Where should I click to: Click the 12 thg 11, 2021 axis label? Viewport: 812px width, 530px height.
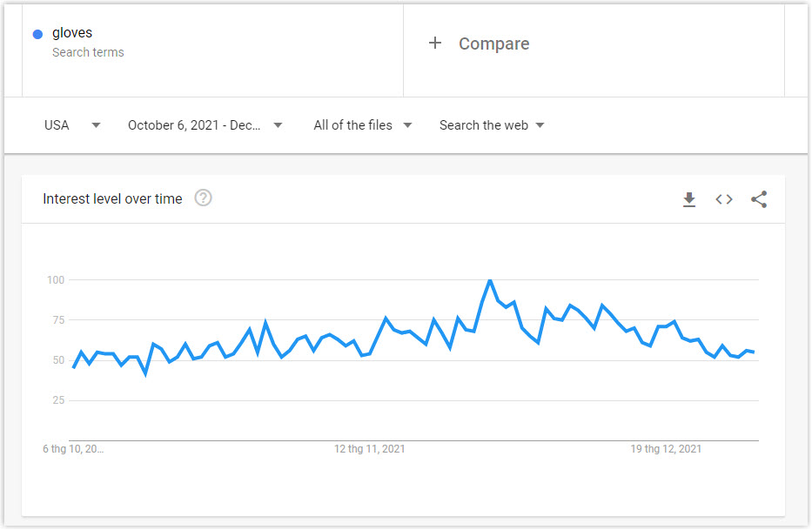[x=369, y=449]
